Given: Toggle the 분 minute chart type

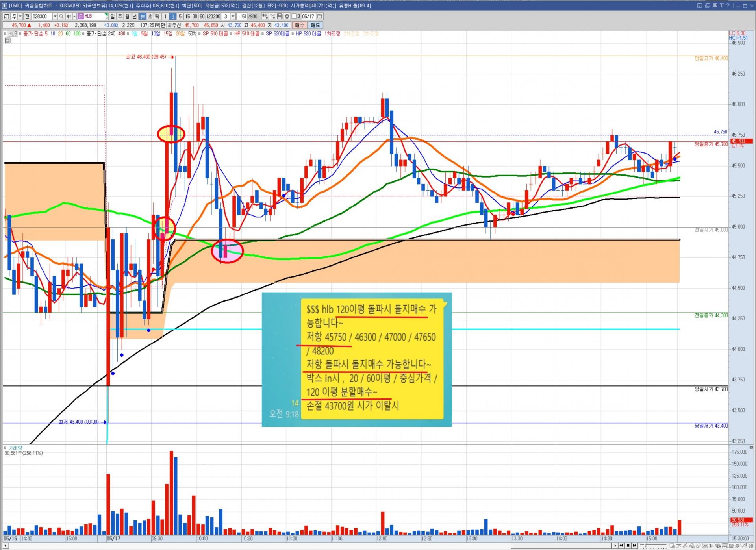Looking at the screenshot, I should point(143,16).
